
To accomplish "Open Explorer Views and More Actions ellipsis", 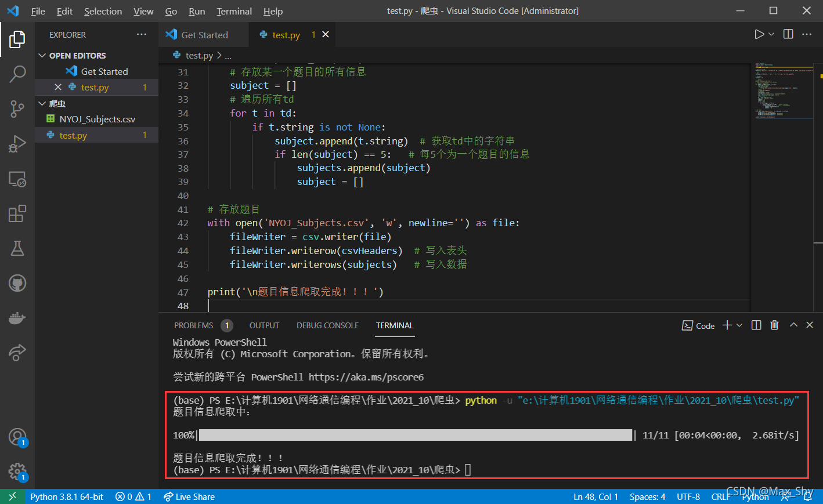I will (x=142, y=35).
